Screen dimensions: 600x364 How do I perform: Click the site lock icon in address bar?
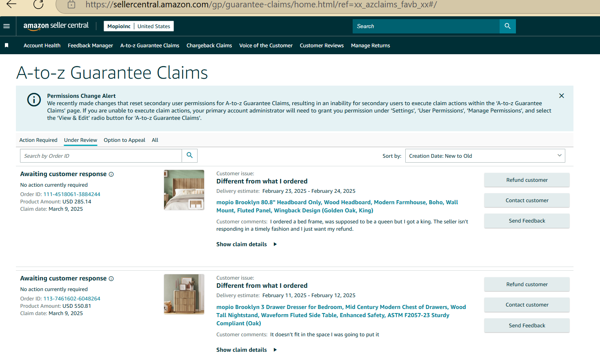(71, 4)
